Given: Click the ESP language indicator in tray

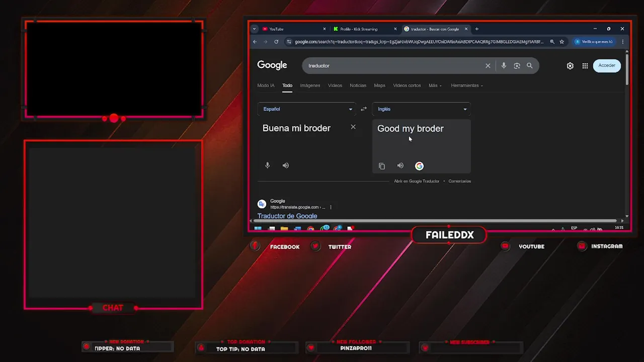Looking at the screenshot, I should tap(574, 228).
